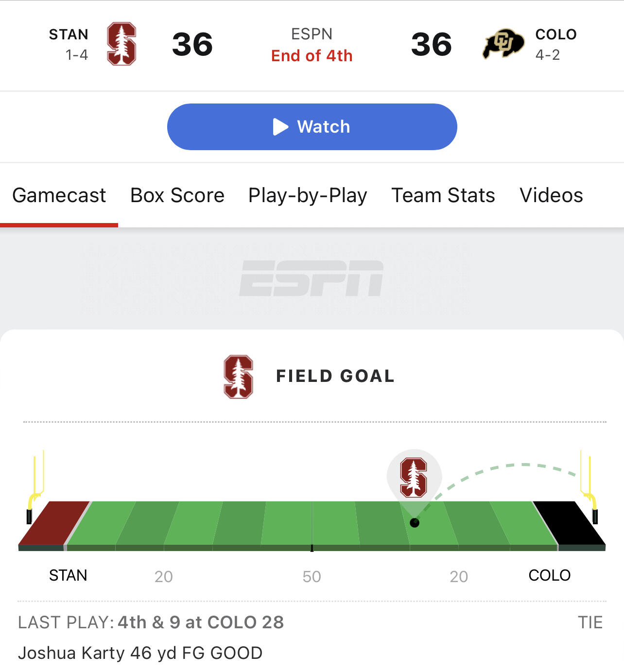Click the Stanford marker pin on the field
Viewport: 624px width, 672px height.
click(414, 477)
